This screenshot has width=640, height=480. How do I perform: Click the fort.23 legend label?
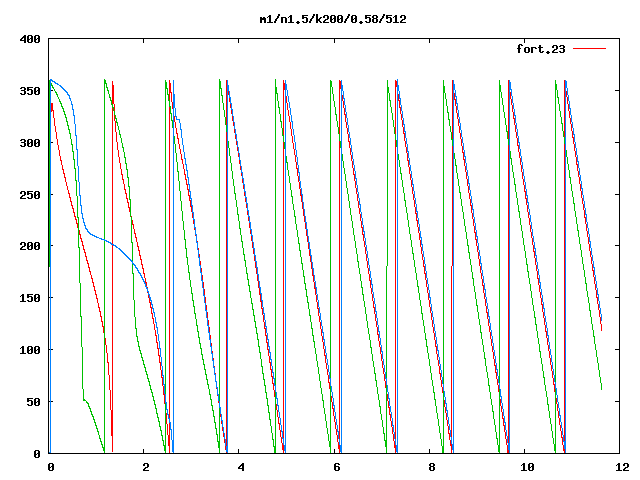541,49
